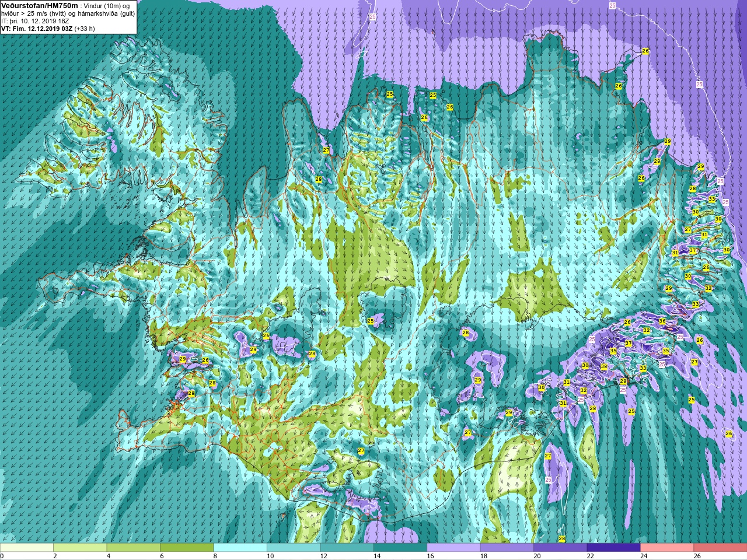Image resolution: width=747 pixels, height=560 pixels.
Task: Select the 'VT: Fim. 12.12.2019 03Z (+33 h)' line
Action: tap(48, 29)
